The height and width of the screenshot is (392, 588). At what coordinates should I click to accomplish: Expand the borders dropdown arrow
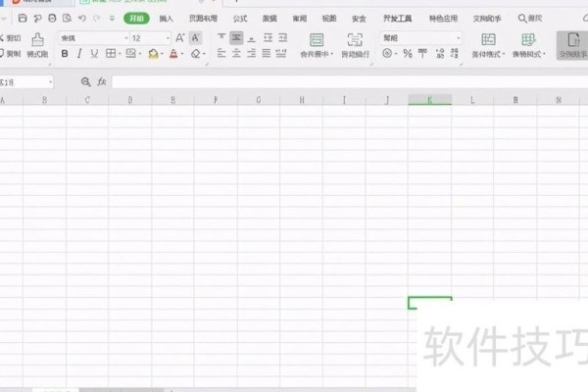(x=120, y=54)
